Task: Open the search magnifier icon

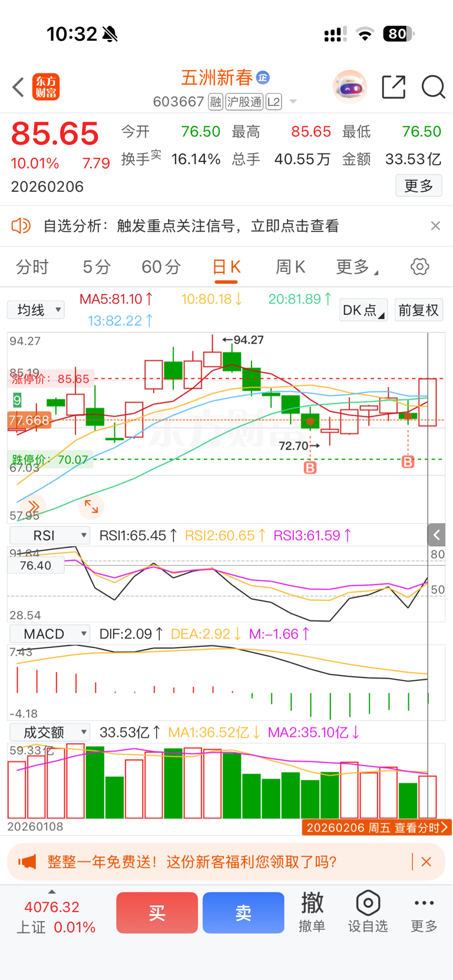Action: (x=433, y=87)
